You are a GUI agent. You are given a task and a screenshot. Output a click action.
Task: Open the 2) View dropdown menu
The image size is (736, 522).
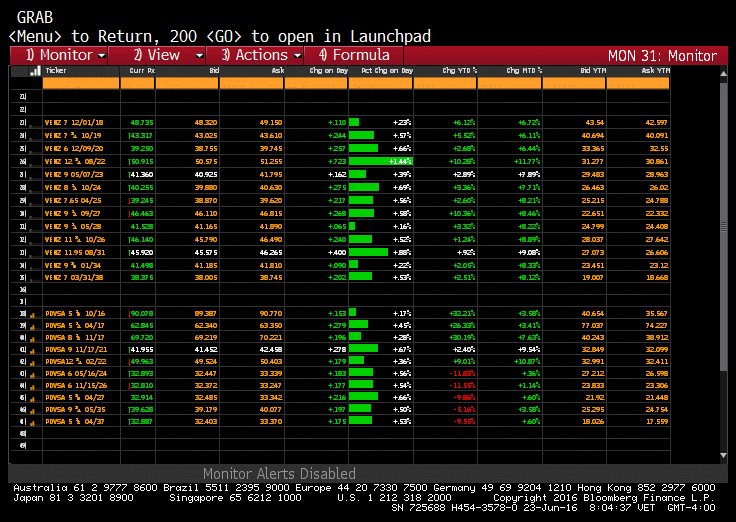tap(157, 55)
